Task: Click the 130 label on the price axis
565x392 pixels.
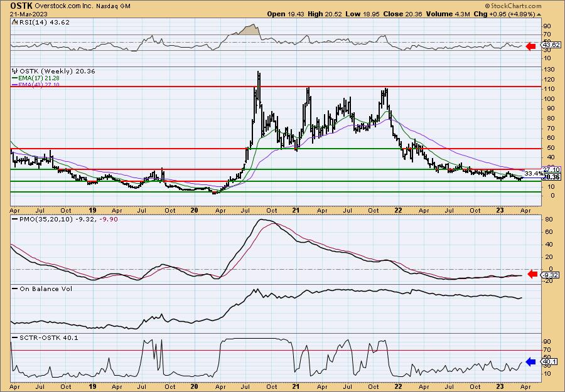Action: [x=548, y=70]
